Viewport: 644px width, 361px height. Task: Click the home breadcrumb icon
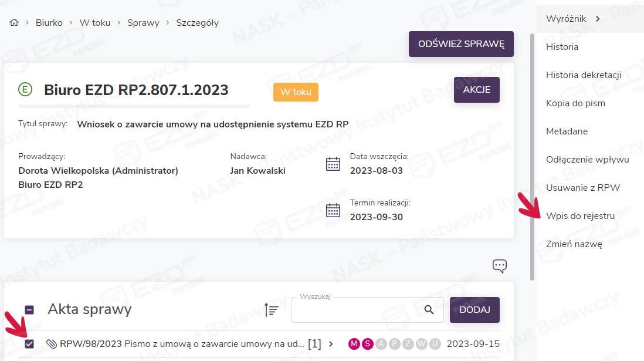pyautogui.click(x=14, y=23)
